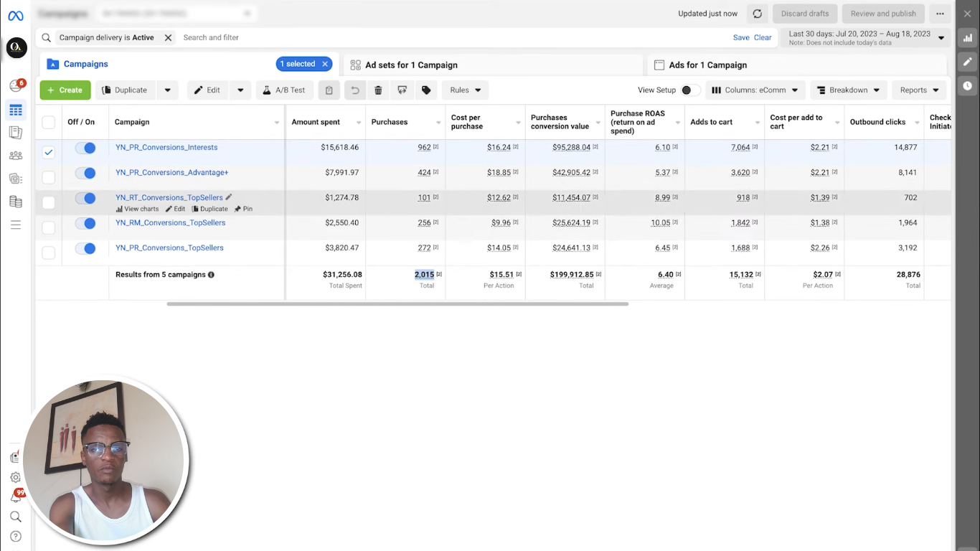Open the business account avatar in sidebar

tap(17, 48)
